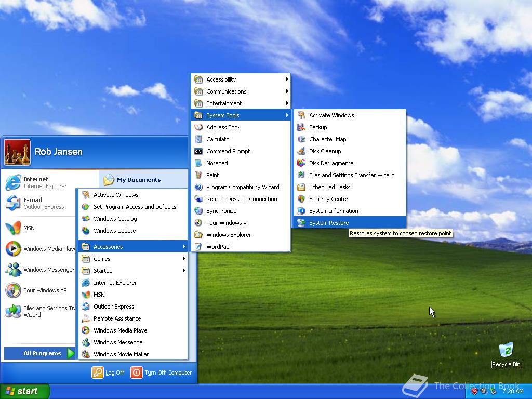This screenshot has height=399, width=532.
Task: Open Command Prompt icon
Action: pos(198,151)
